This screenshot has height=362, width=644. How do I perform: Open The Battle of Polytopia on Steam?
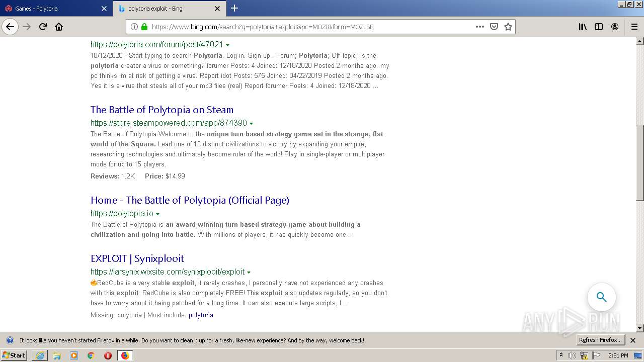(x=162, y=110)
